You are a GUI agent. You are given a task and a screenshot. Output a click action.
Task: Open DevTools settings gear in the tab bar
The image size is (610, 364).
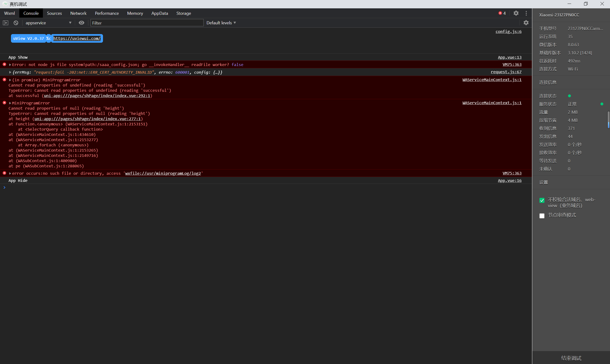pos(516,13)
